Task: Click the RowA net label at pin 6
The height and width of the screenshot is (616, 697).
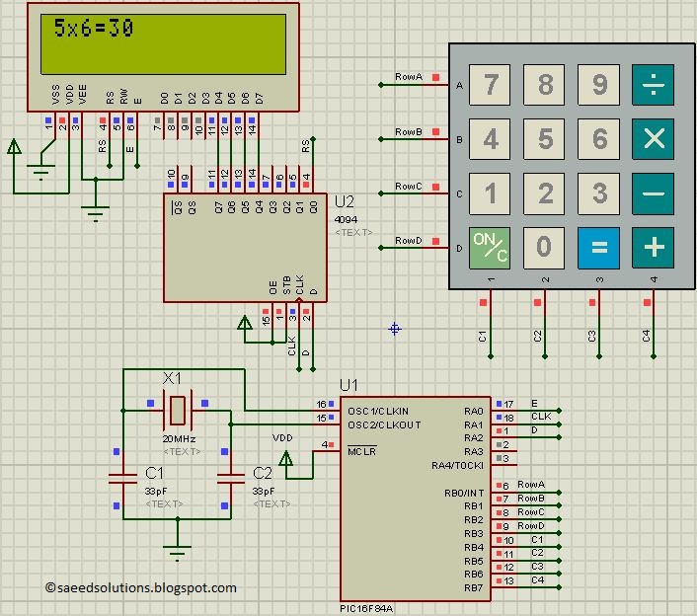Action: [531, 484]
